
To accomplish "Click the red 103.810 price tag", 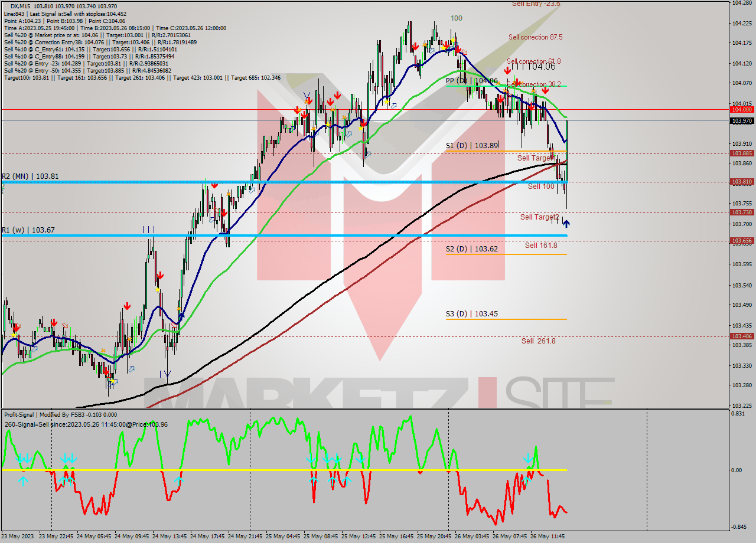I will (742, 182).
